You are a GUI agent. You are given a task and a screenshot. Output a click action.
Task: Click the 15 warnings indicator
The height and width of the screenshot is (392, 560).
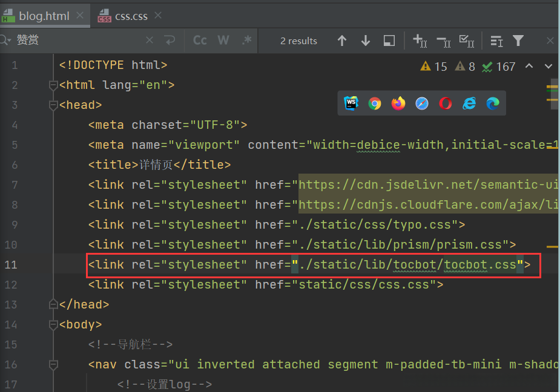(433, 67)
